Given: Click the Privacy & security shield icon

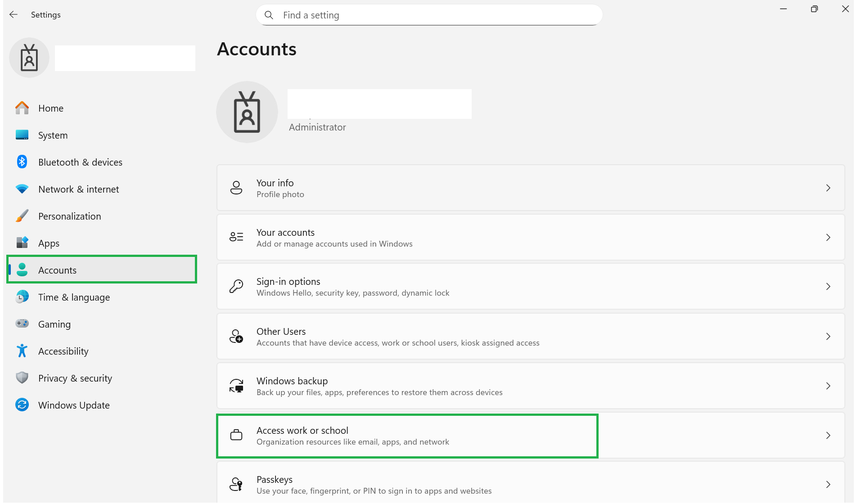Looking at the screenshot, I should click(x=22, y=378).
